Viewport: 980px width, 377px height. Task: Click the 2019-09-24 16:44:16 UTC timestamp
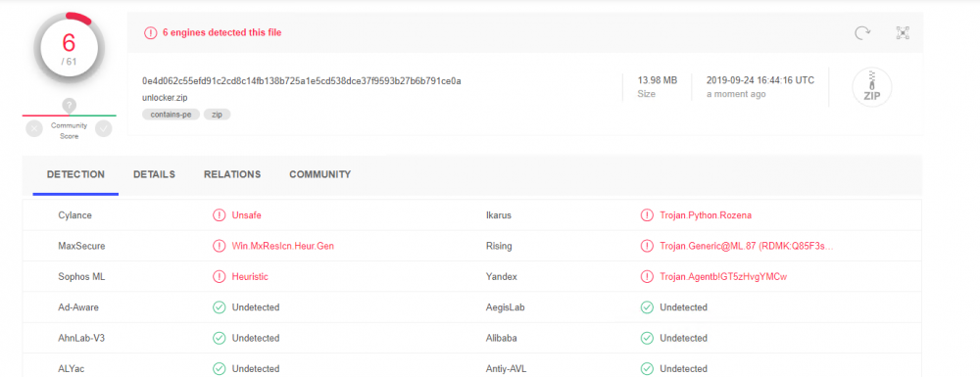point(760,80)
